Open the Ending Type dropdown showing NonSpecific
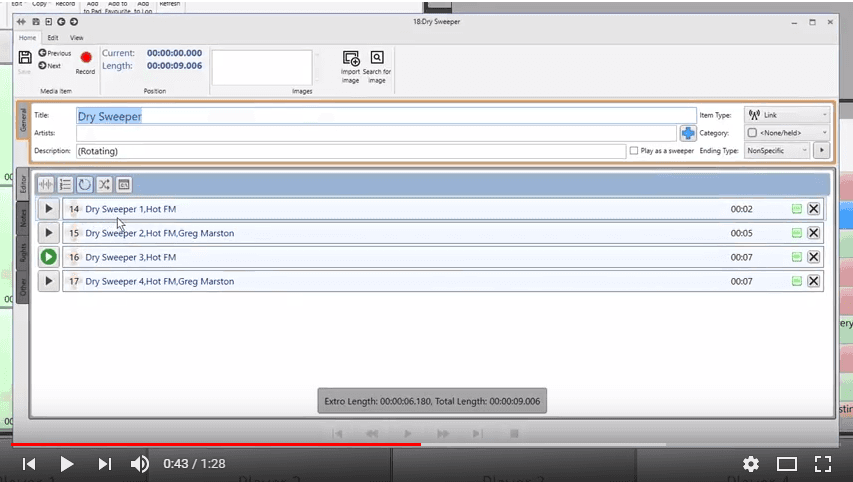Viewport: 853px width, 482px height. click(777, 151)
